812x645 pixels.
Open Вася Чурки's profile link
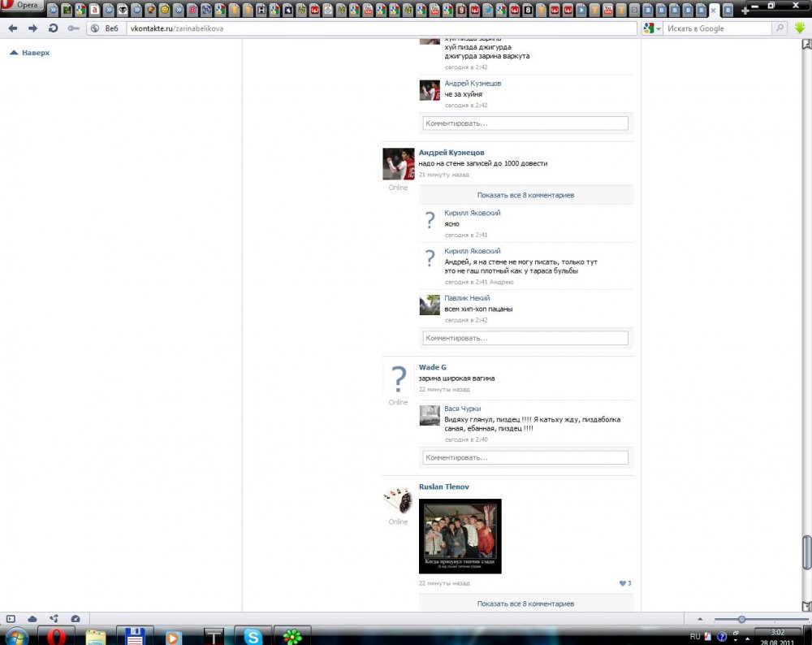463,409
